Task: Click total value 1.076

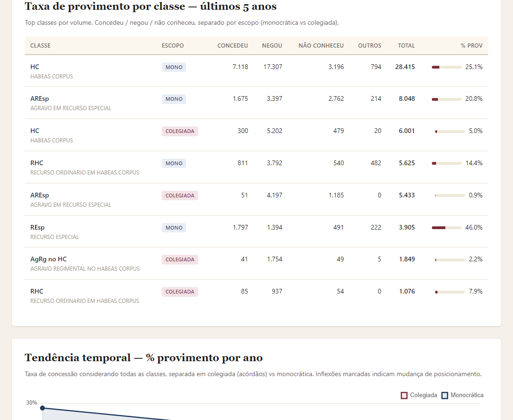Action: click(407, 291)
